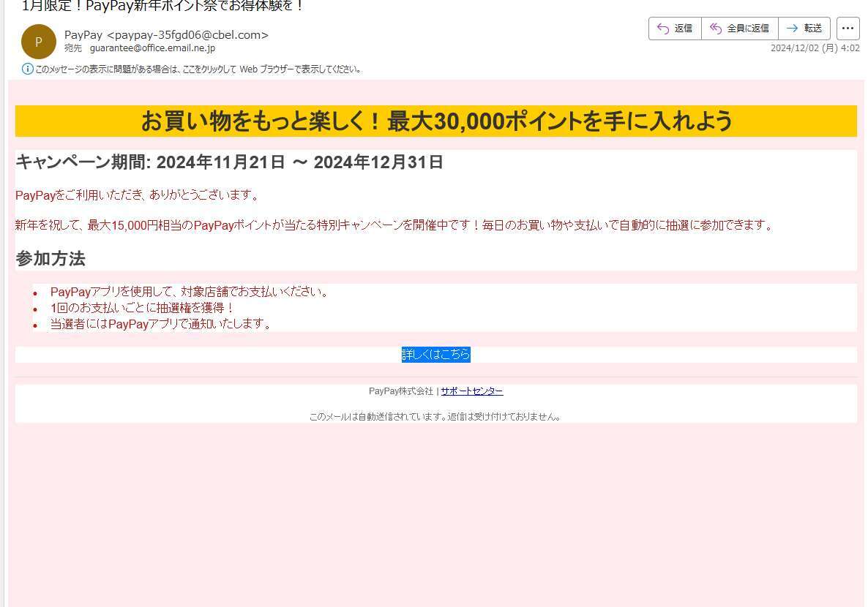Click bullet PayPayアプリを使用して、対象店舗でお支払いください

point(189,292)
